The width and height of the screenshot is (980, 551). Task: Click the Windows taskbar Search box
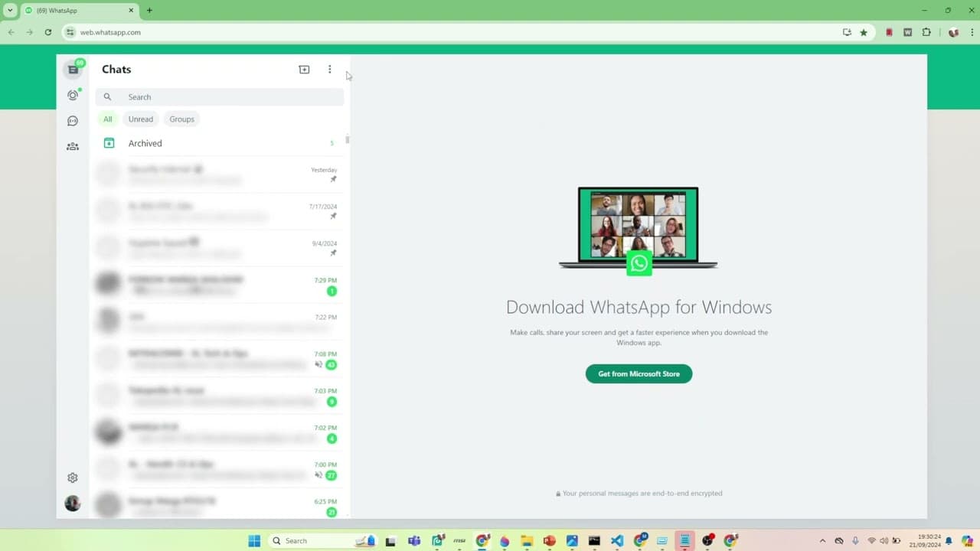click(x=324, y=541)
